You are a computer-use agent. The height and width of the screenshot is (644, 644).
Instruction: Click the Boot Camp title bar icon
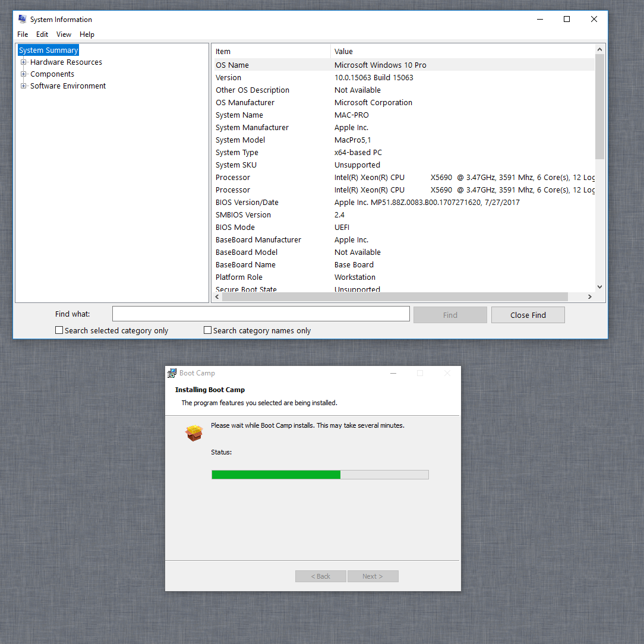pos(172,373)
